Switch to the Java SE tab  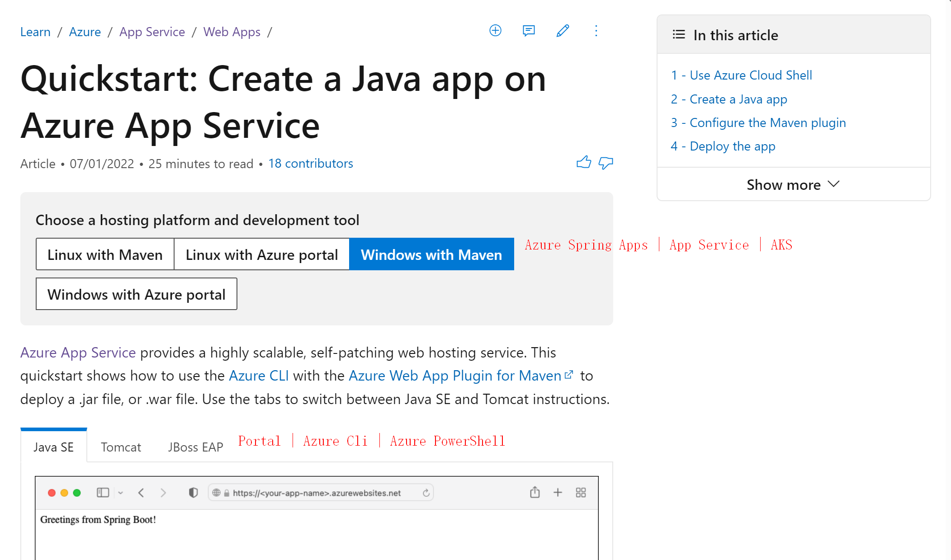point(54,447)
